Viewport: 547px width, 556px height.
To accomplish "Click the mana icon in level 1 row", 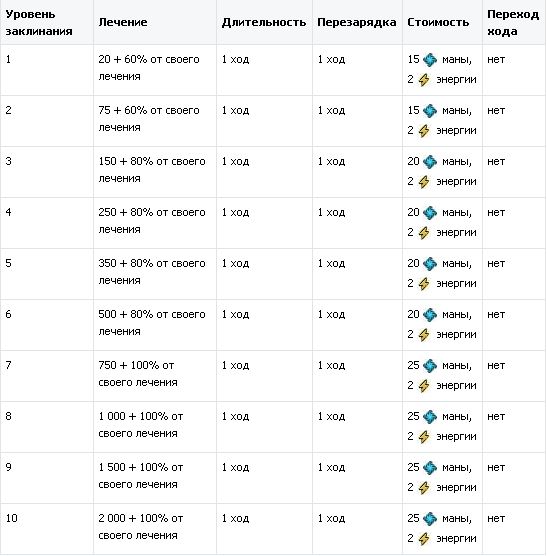I will point(430,60).
